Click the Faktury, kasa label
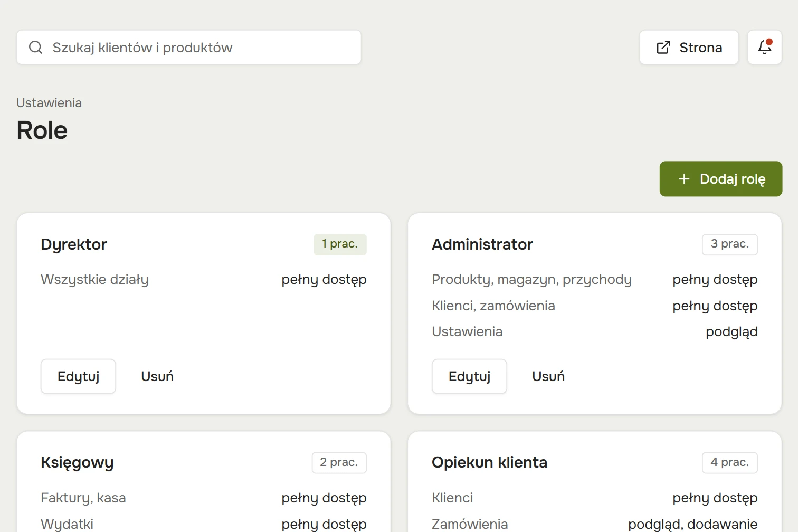Image resolution: width=798 pixels, height=532 pixels. point(83,498)
